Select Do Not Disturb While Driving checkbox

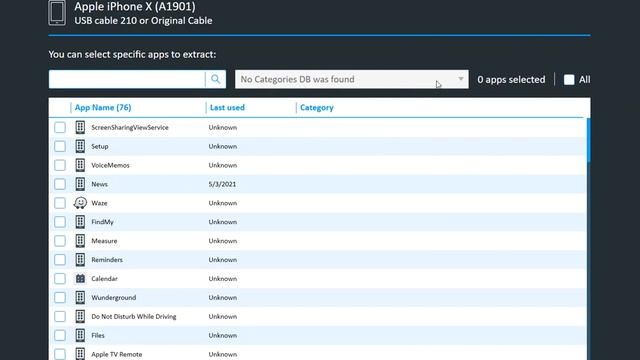coord(60,316)
